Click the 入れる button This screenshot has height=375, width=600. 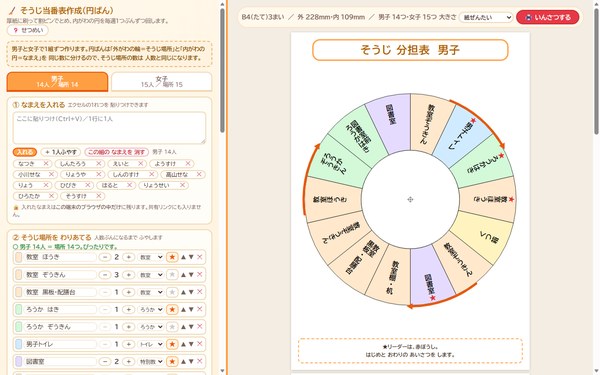pyautogui.click(x=25, y=152)
